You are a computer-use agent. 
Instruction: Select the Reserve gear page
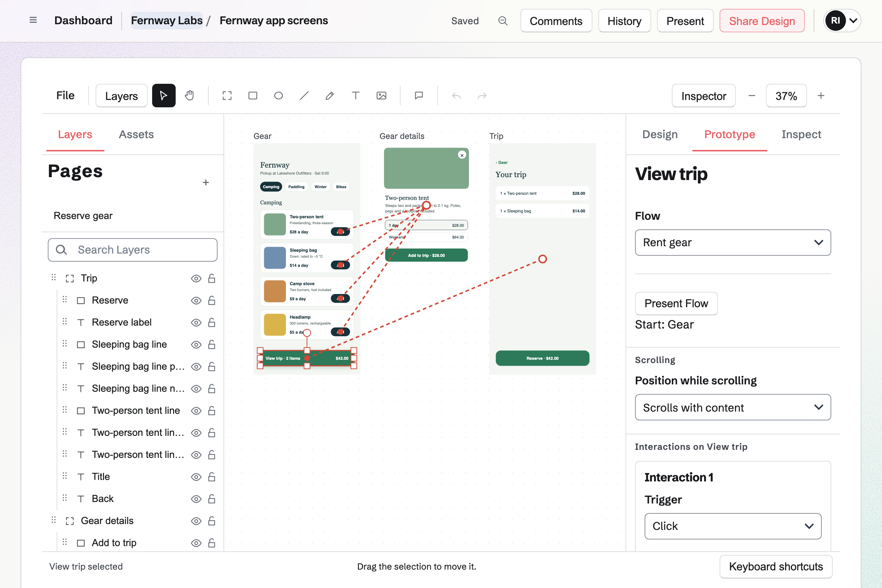(x=83, y=216)
